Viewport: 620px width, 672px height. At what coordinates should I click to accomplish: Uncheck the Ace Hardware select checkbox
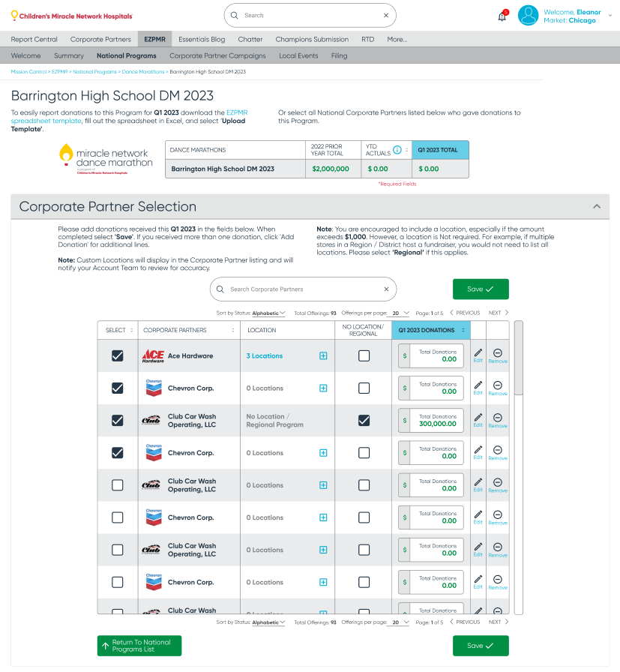point(118,355)
